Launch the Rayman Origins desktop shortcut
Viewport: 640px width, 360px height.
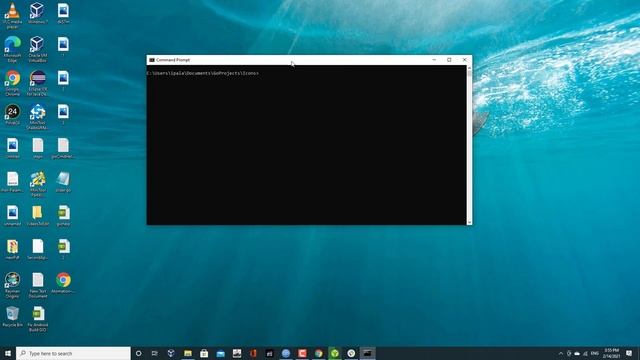tap(13, 285)
